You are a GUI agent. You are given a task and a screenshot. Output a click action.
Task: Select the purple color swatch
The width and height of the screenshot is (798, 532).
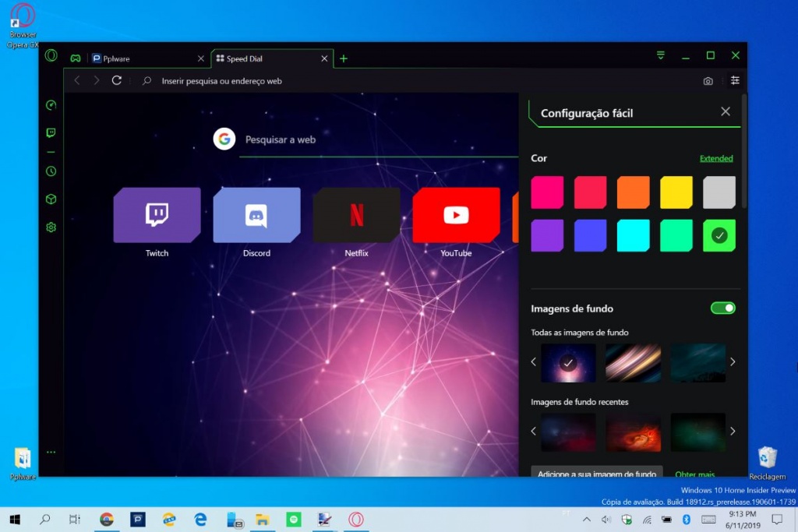[x=547, y=235]
